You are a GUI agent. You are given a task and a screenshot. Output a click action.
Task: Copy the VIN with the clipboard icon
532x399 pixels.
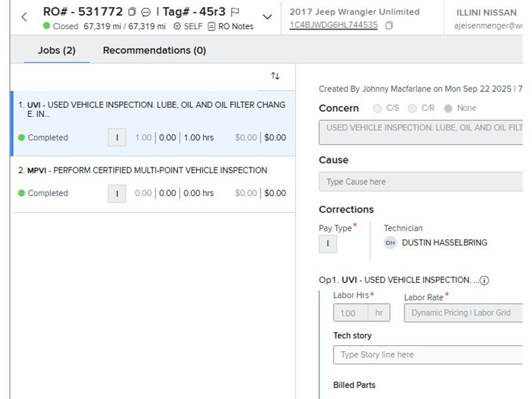point(389,25)
